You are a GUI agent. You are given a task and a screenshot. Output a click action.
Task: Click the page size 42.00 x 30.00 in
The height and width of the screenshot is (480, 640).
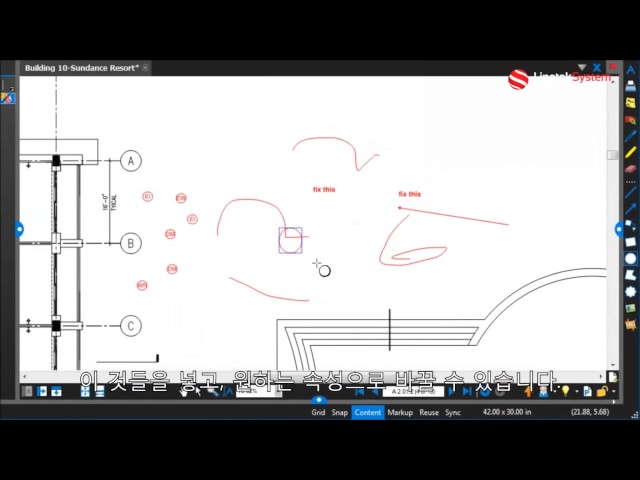pos(507,412)
